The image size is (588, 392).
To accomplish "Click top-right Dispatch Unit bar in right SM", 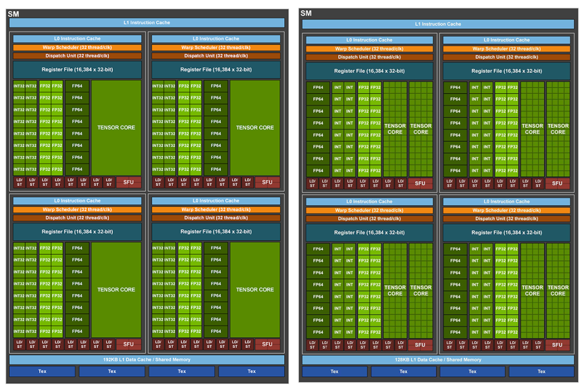I will click(507, 57).
